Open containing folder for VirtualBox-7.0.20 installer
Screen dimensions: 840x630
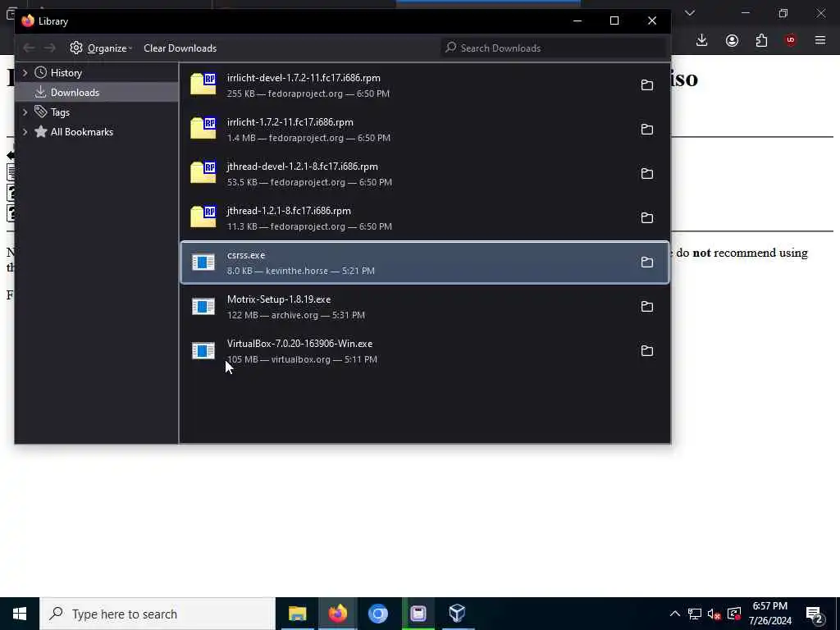(x=646, y=351)
